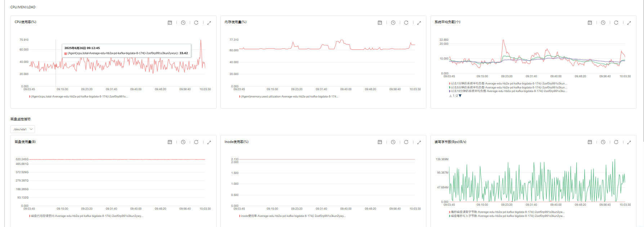The height and width of the screenshot is (227, 644).
Task: Open the /dev/vda1 disk device dropdown
Action: 23,129
